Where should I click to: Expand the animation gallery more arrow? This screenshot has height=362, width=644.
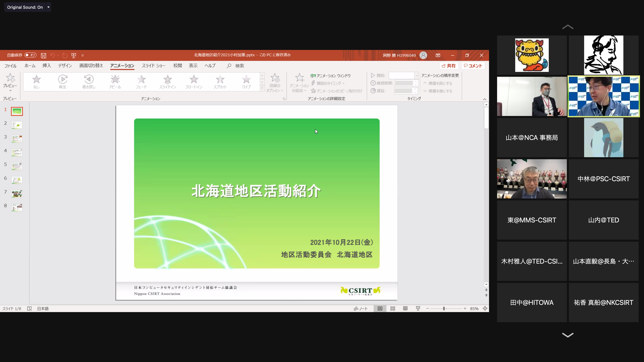click(x=262, y=88)
